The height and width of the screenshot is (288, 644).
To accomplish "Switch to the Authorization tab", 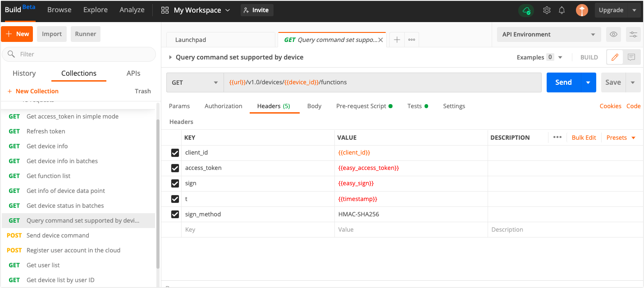I will click(x=224, y=106).
